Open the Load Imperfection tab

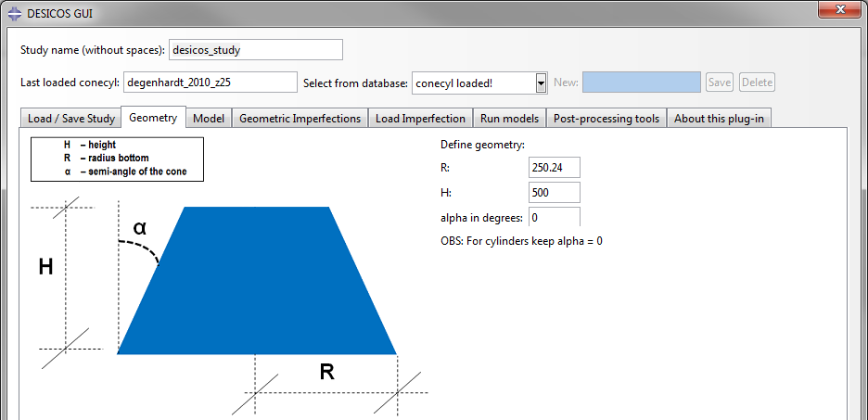click(x=420, y=119)
